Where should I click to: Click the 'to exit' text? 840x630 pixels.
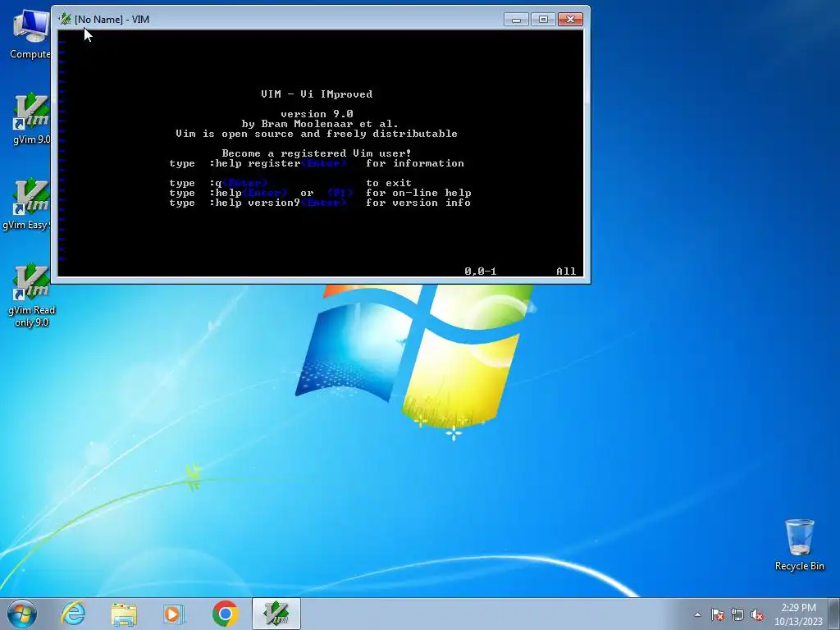point(389,183)
